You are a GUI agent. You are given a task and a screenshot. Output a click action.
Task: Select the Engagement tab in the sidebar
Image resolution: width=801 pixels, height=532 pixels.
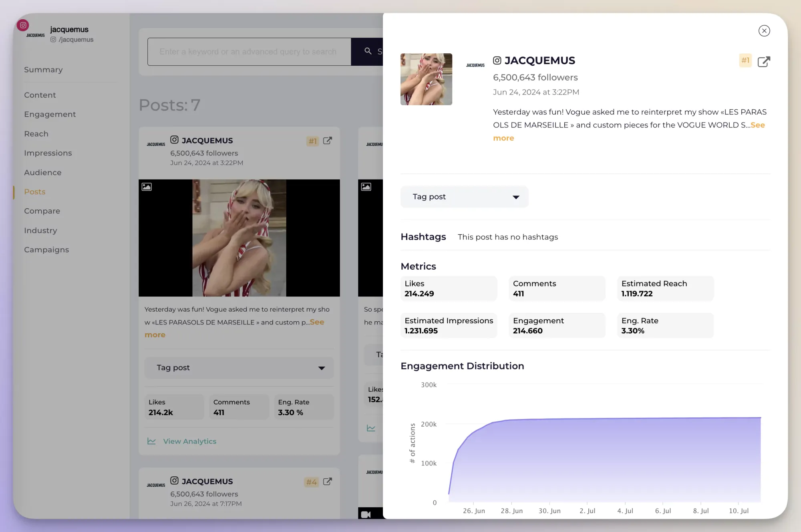point(49,114)
